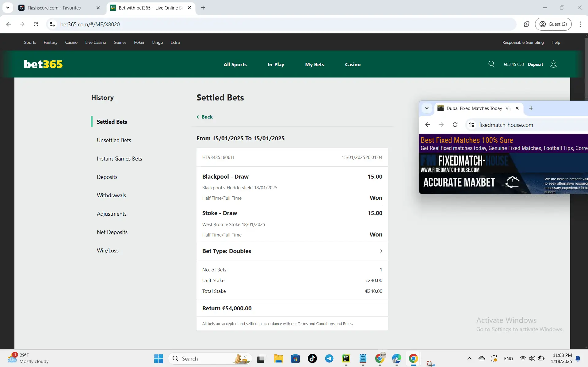Select Withdrawals in the History sidebar

click(111, 195)
